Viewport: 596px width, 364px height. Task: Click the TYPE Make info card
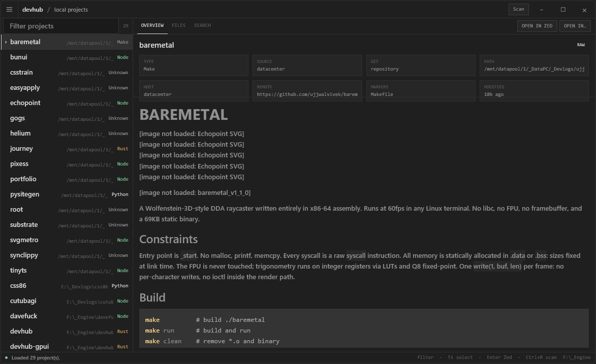click(194, 65)
